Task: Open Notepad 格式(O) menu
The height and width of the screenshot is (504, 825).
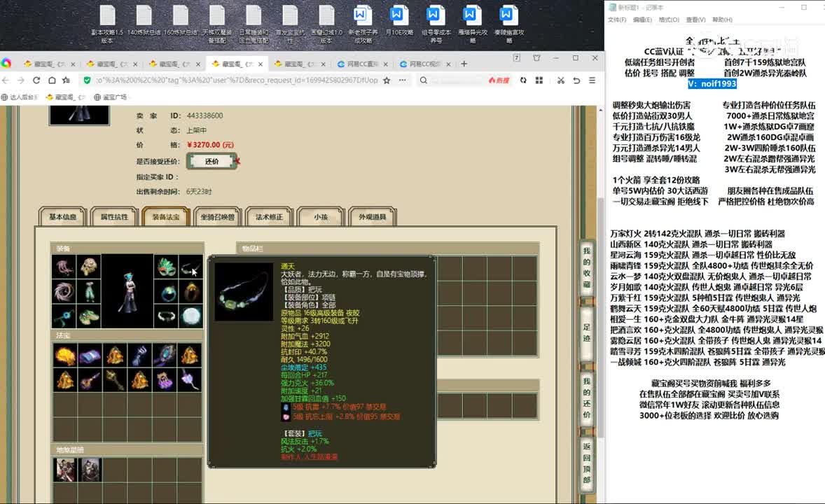Action: pos(669,20)
